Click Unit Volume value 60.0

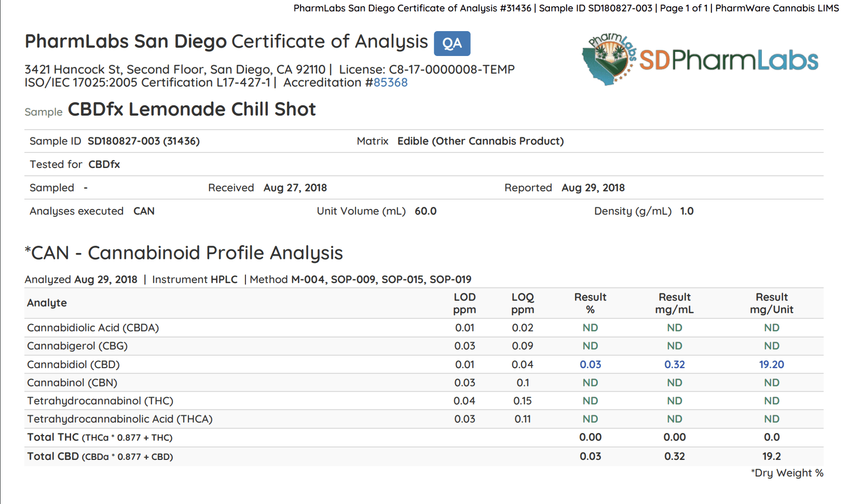[426, 211]
